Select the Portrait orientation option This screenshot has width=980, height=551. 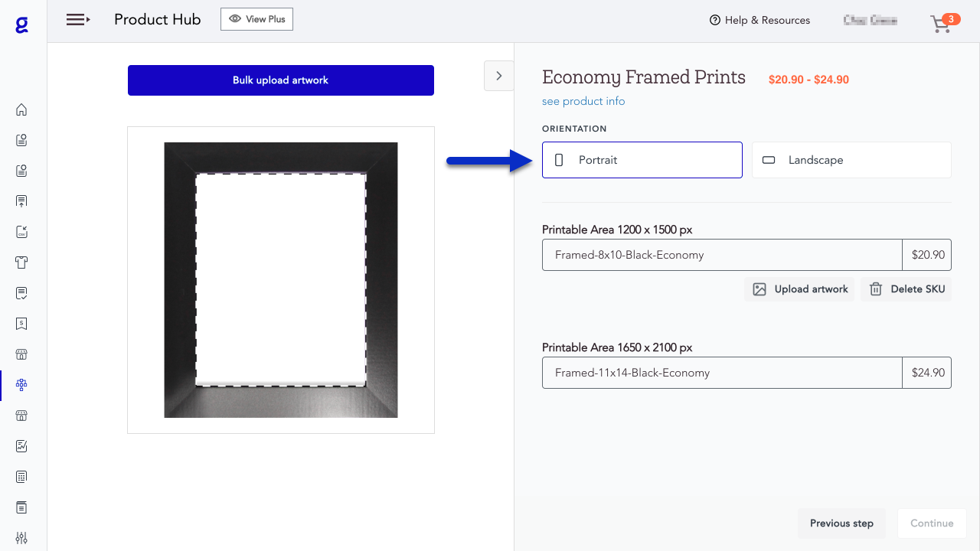[642, 160]
